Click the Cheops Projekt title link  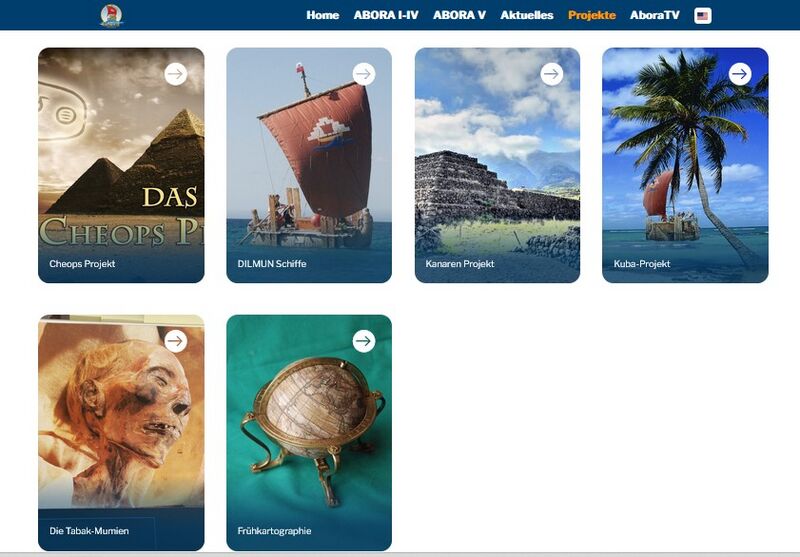[x=82, y=264]
